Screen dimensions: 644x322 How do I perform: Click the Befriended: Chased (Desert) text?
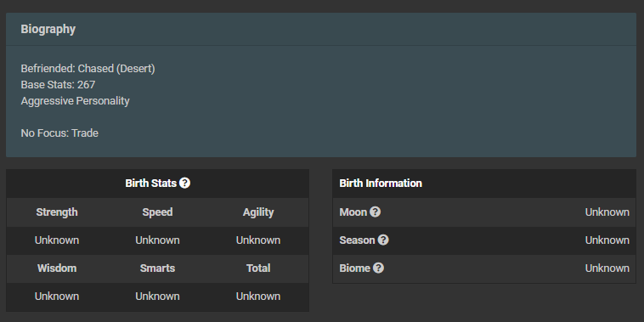coord(88,69)
